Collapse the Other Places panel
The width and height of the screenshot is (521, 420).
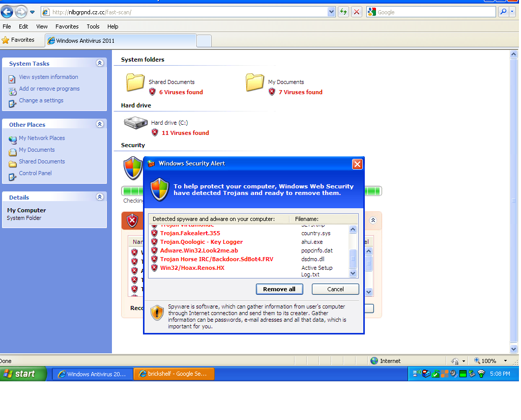(100, 124)
